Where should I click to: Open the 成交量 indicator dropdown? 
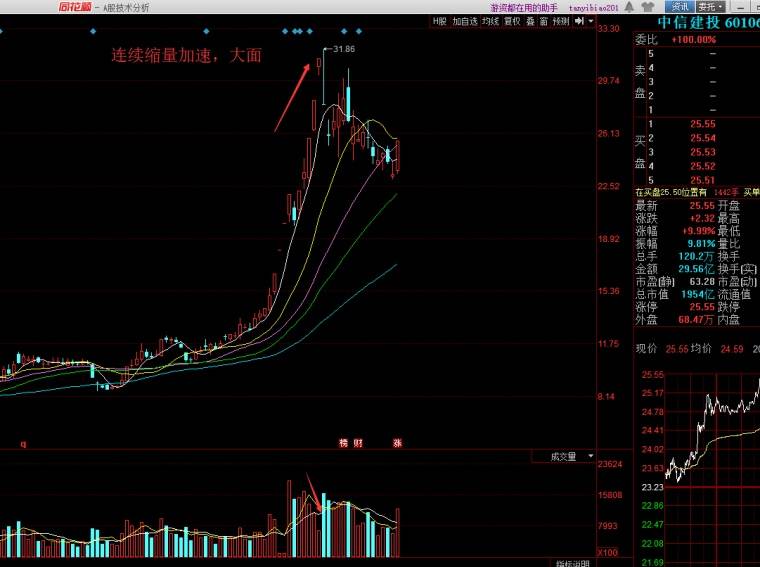(569, 456)
